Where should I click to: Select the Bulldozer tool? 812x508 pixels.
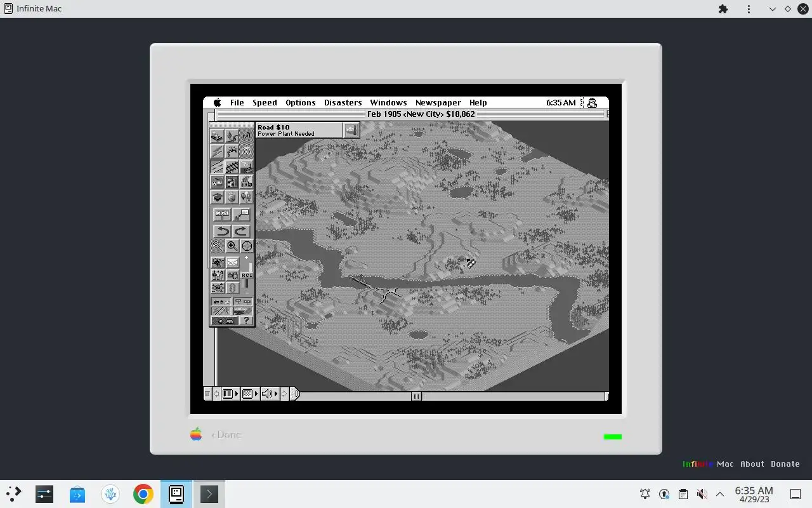tap(216, 136)
